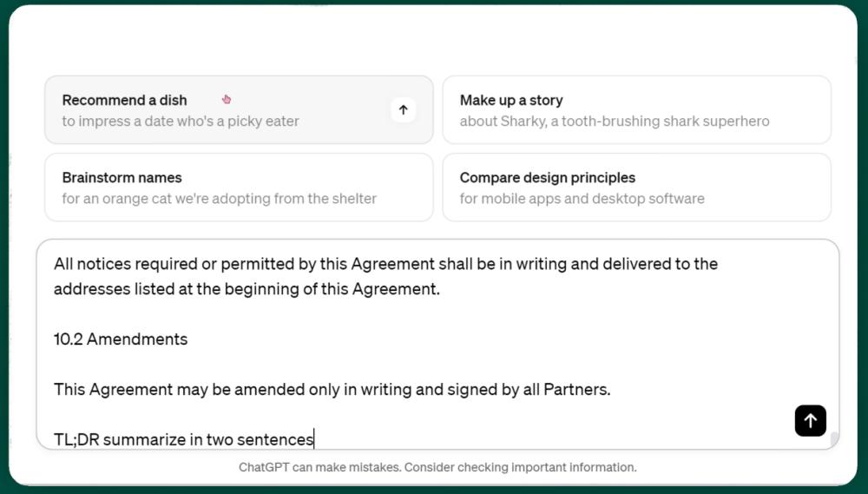The width and height of the screenshot is (868, 494).
Task: Select the 'Recommend a dish' suggestion card
Action: tap(239, 109)
